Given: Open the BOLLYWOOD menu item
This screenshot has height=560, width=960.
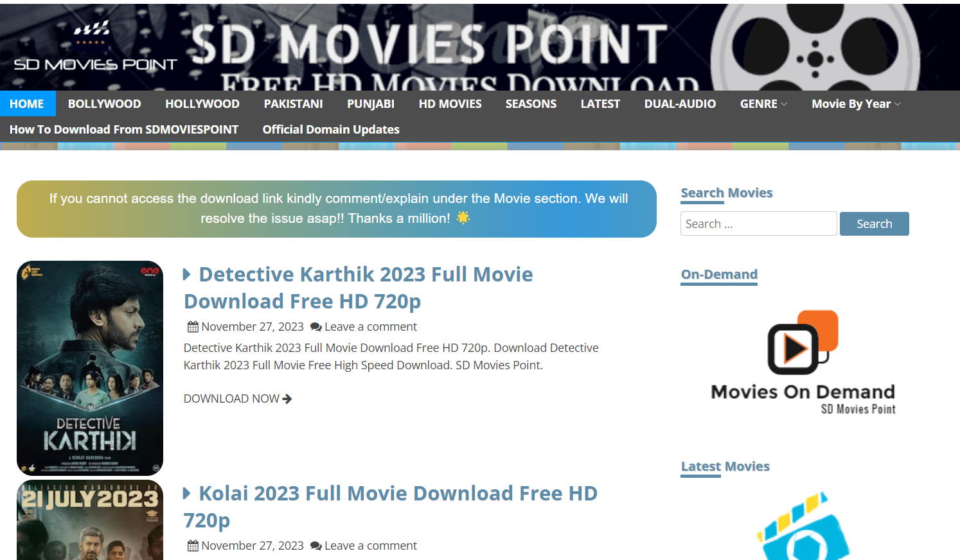Looking at the screenshot, I should 104,104.
